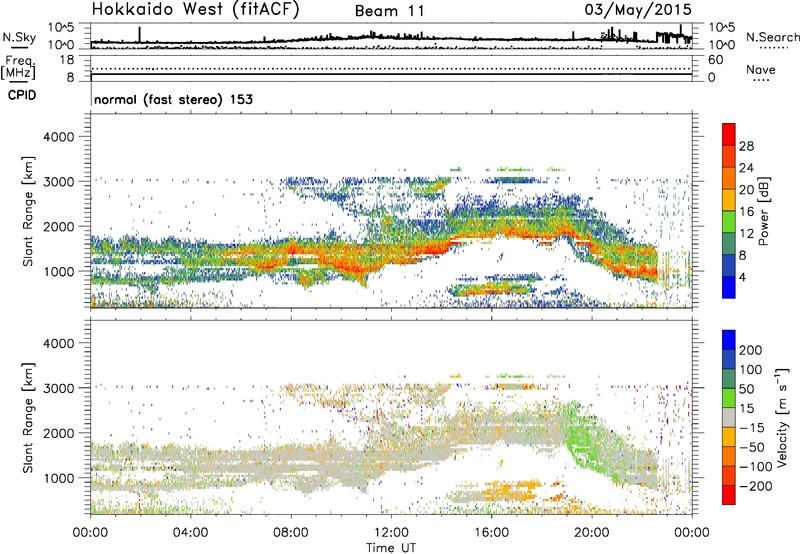
Task: Click power colorbar value '28'
Action: [746, 146]
